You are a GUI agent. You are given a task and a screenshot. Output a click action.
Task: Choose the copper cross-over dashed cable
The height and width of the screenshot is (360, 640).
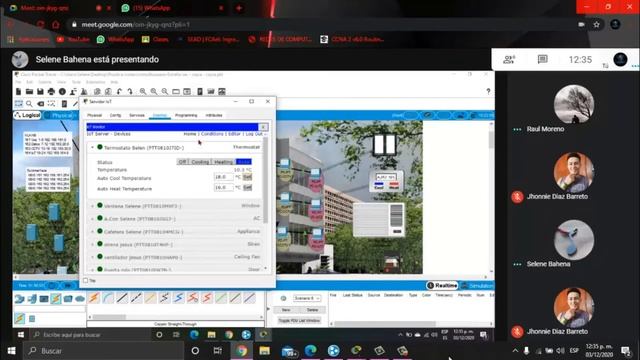tap(136, 298)
